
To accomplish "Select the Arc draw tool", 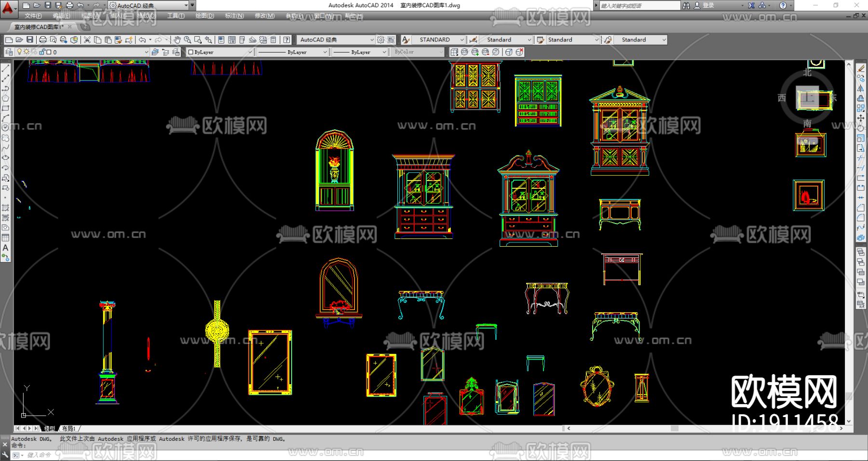I will point(6,118).
